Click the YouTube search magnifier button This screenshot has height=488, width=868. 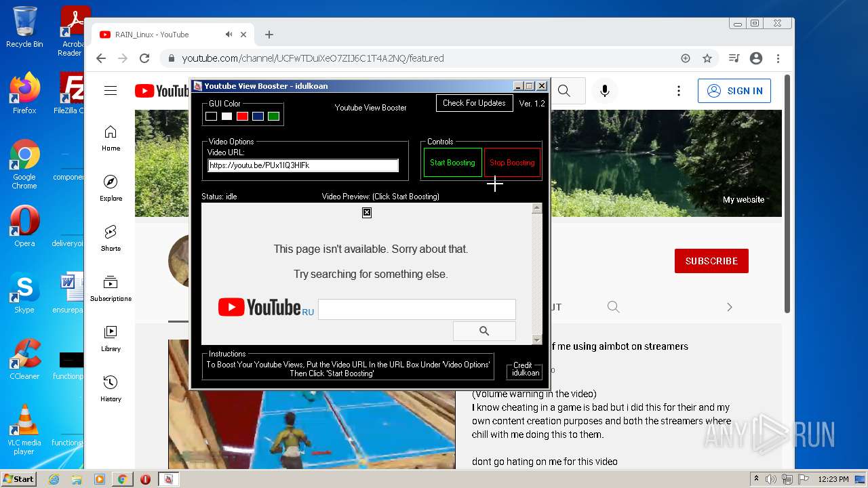click(x=564, y=91)
